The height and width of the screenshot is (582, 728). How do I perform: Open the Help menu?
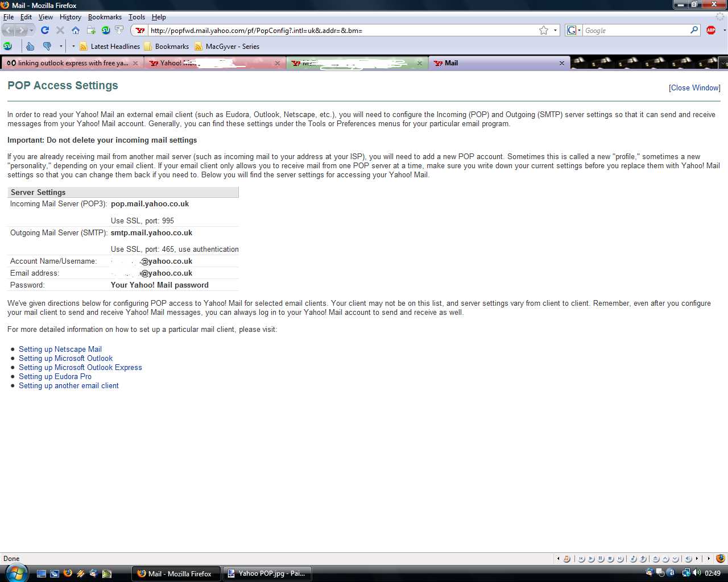[x=159, y=17]
